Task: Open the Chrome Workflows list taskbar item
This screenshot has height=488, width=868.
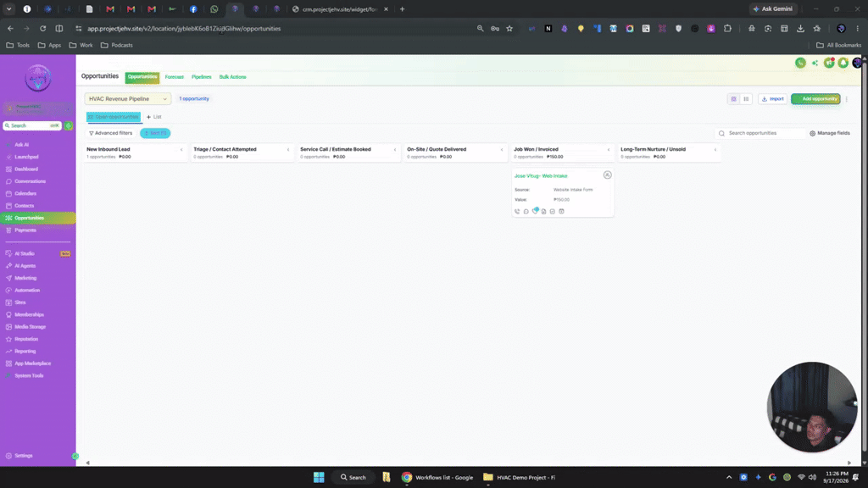Action: 437,477
